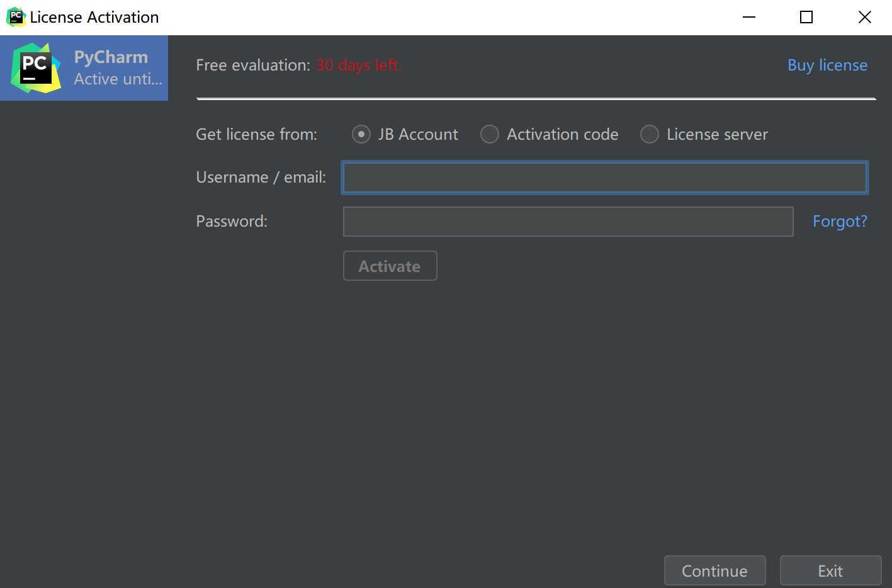
Task: Open the Forgot? password link
Action: coord(840,222)
